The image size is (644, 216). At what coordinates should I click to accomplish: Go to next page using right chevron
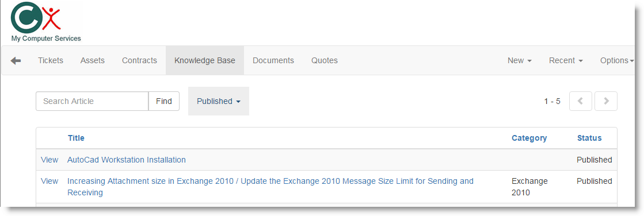tap(606, 101)
